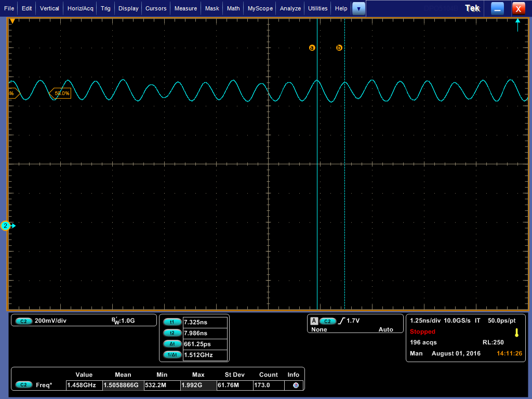Screen dimensions: 532x399
Task: Click the 200mV/div vertical scale readout
Action: (50, 321)
